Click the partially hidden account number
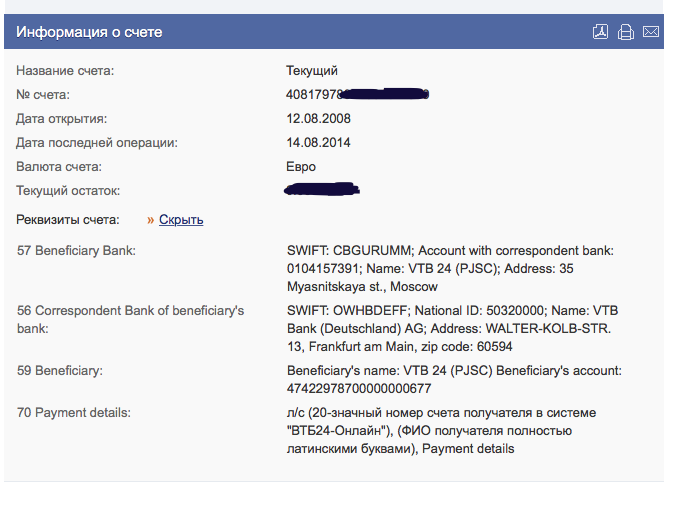The width and height of the screenshot is (680, 506). point(357,95)
